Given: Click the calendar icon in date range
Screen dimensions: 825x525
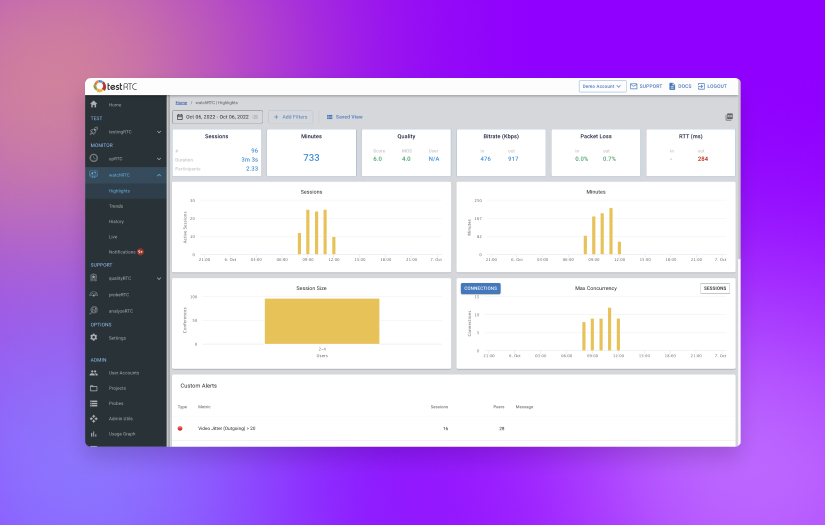Looking at the screenshot, I should click(180, 117).
